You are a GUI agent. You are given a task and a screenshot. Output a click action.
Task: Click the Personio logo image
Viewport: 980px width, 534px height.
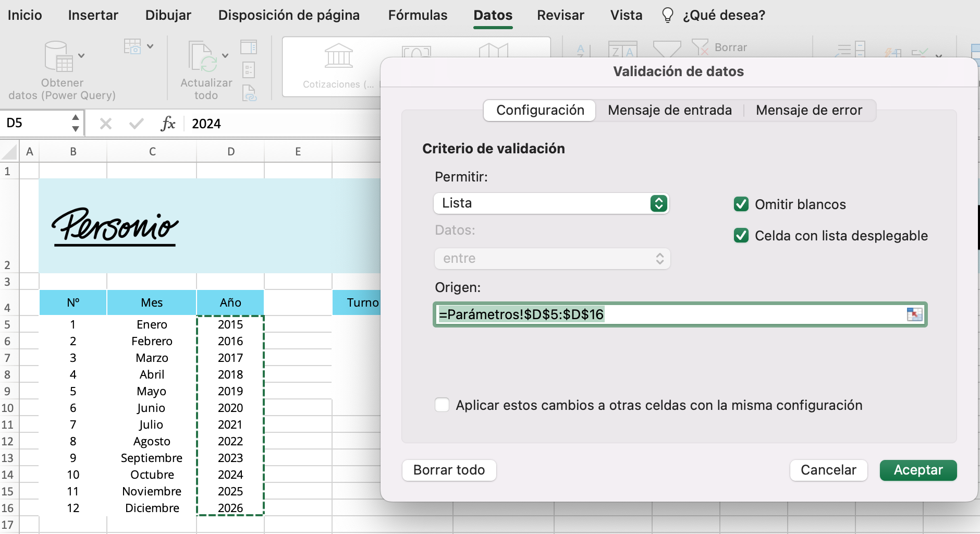pos(115,227)
